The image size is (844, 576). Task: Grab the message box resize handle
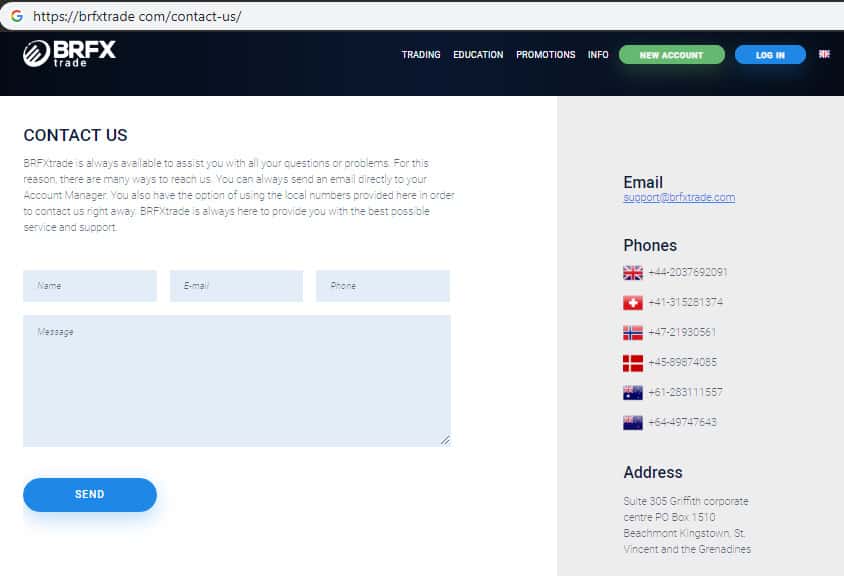[445, 440]
